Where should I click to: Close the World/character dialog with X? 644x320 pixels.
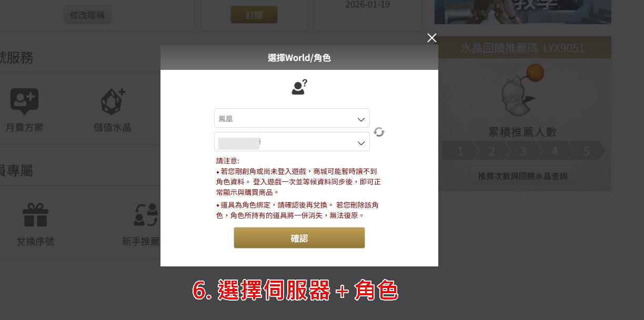432,38
